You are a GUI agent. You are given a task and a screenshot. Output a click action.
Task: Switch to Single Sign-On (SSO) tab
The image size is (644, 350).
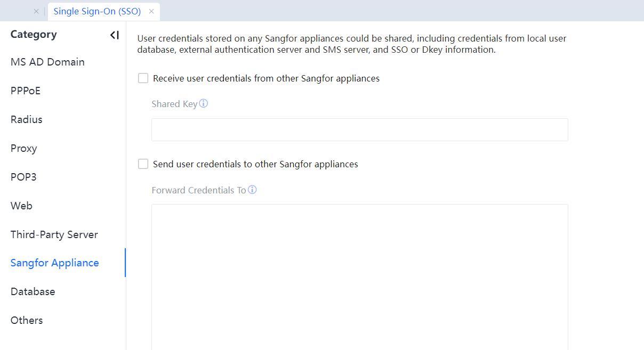tap(97, 11)
